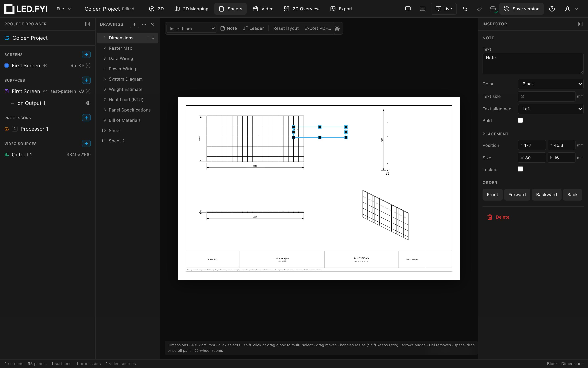Focus on First Screen in Screens list
Image resolution: width=588 pixels, height=368 pixels.
(88, 66)
